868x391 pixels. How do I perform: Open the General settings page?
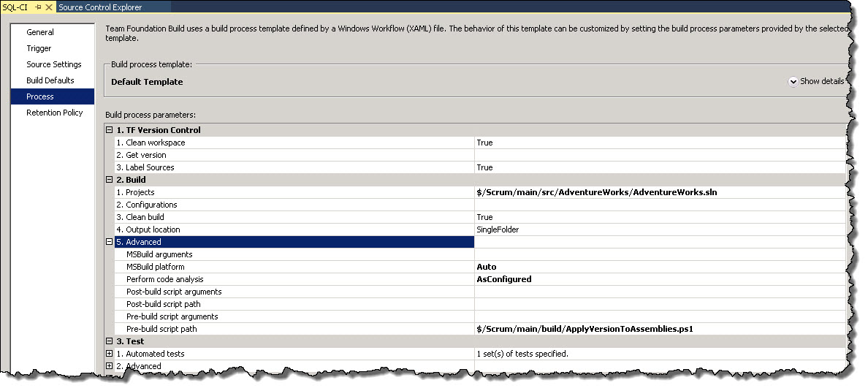[x=40, y=32]
